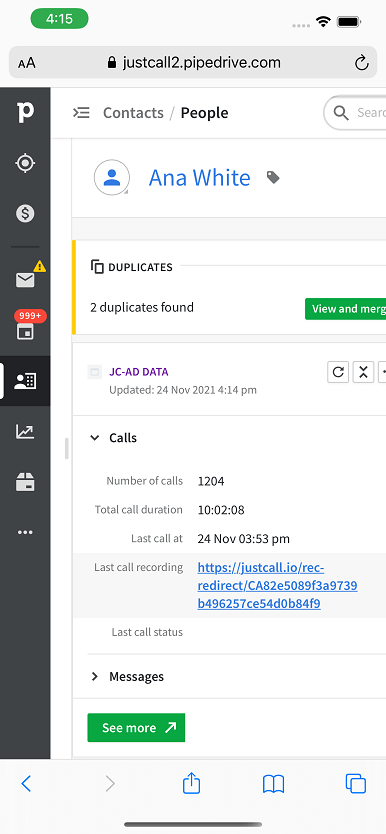This screenshot has width=386, height=834.
Task: Open Leads target icon in sidebar
Action: click(x=25, y=163)
